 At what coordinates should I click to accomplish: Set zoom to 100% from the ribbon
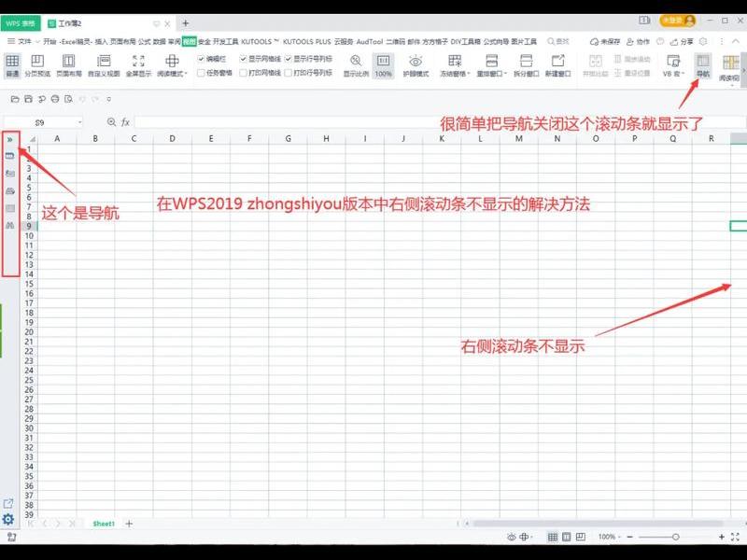383,65
